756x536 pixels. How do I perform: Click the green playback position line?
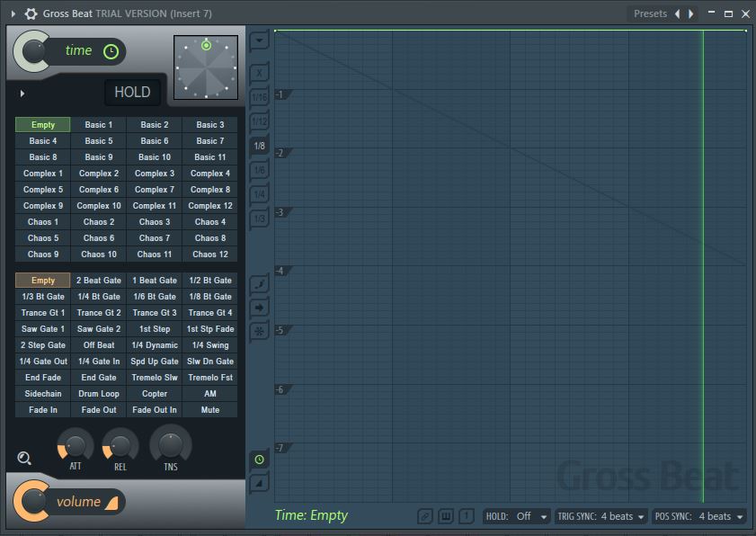703,265
